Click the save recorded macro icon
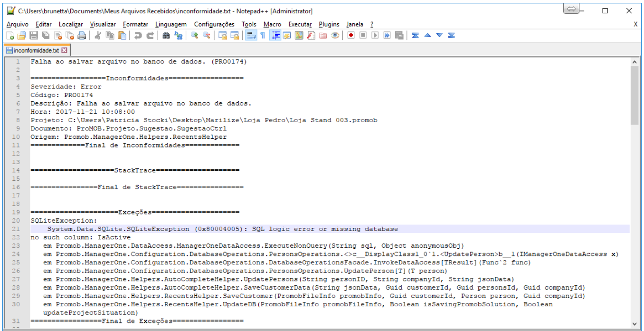The width and height of the screenshot is (644, 331). pyautogui.click(x=399, y=35)
